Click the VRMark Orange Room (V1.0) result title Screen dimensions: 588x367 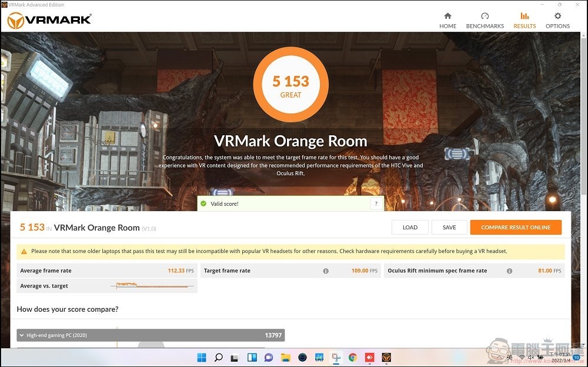pyautogui.click(x=105, y=228)
